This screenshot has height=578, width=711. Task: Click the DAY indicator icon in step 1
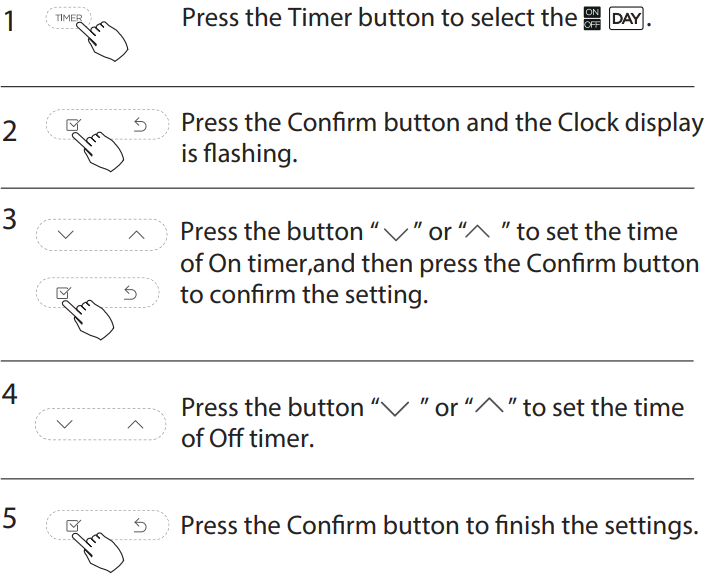[x=626, y=19]
